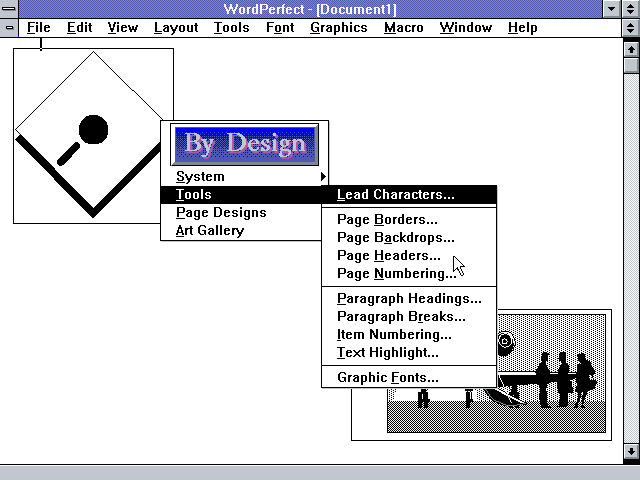Viewport: 640px width, 480px height.
Task: Choose Page Numbering option
Action: click(409, 273)
